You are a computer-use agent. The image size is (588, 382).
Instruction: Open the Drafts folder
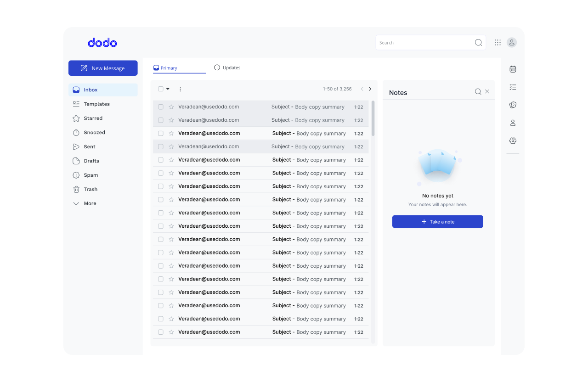pos(91,161)
